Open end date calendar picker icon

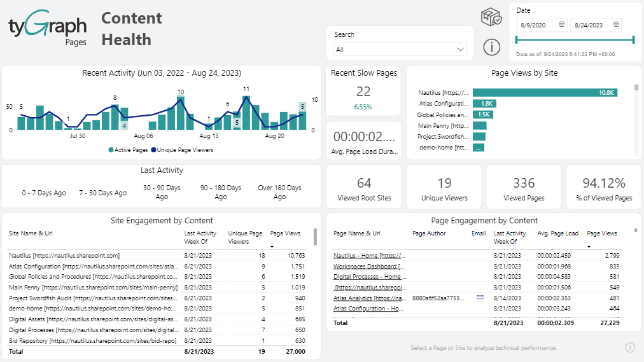click(x=616, y=25)
